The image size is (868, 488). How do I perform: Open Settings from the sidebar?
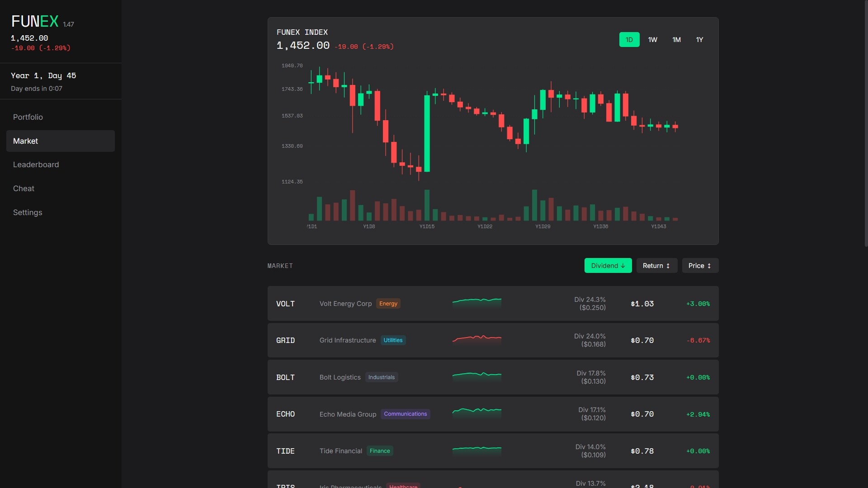[x=61, y=212]
